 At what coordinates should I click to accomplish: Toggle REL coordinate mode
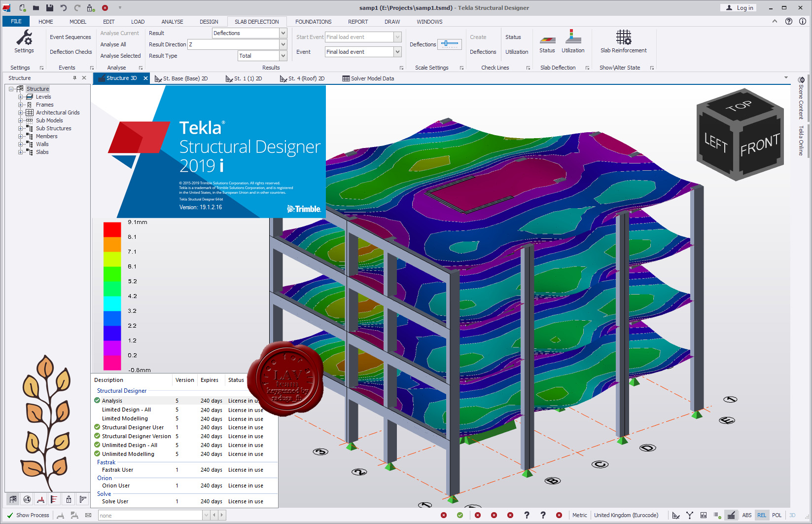tap(762, 515)
